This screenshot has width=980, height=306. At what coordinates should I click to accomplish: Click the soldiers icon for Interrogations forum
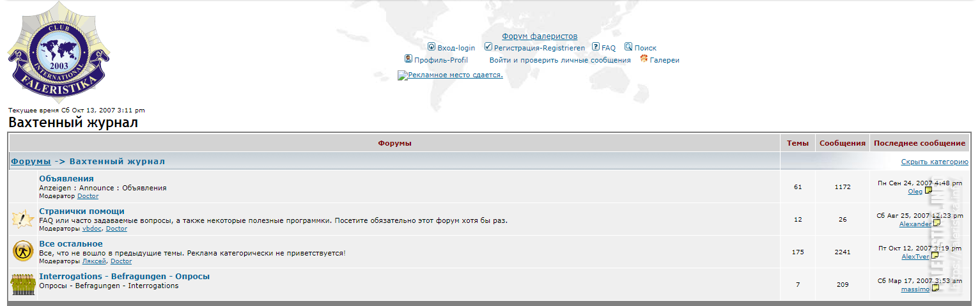(23, 284)
